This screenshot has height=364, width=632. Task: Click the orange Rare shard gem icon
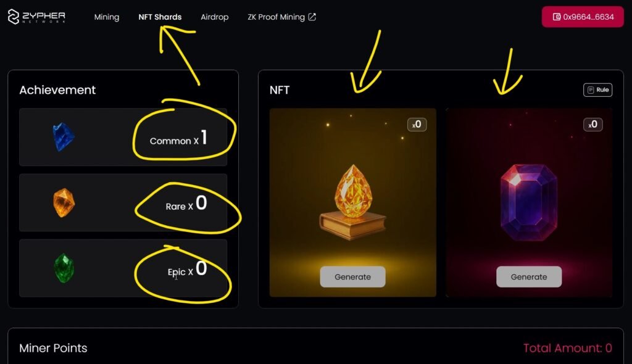pyautogui.click(x=64, y=202)
